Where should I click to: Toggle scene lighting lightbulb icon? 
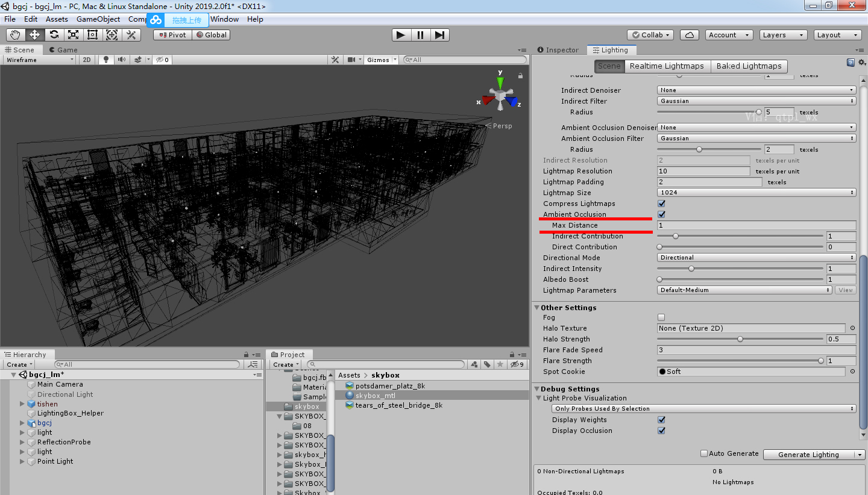(x=107, y=60)
